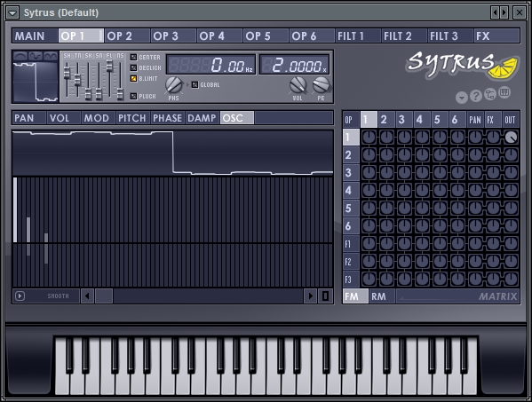Click the right scroll arrow under the editor
Viewport: 532px width, 402px height.
tap(311, 296)
